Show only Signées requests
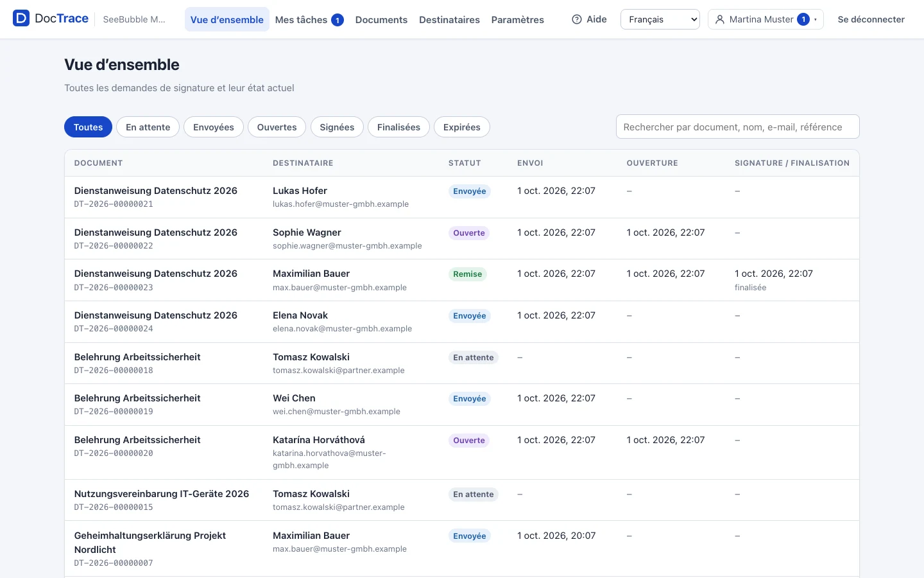This screenshot has height=578, width=924. 337,127
